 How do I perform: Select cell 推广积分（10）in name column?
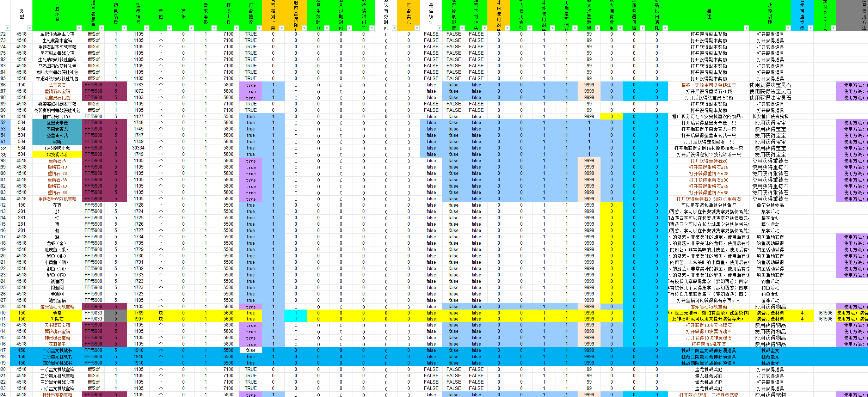coord(57,116)
